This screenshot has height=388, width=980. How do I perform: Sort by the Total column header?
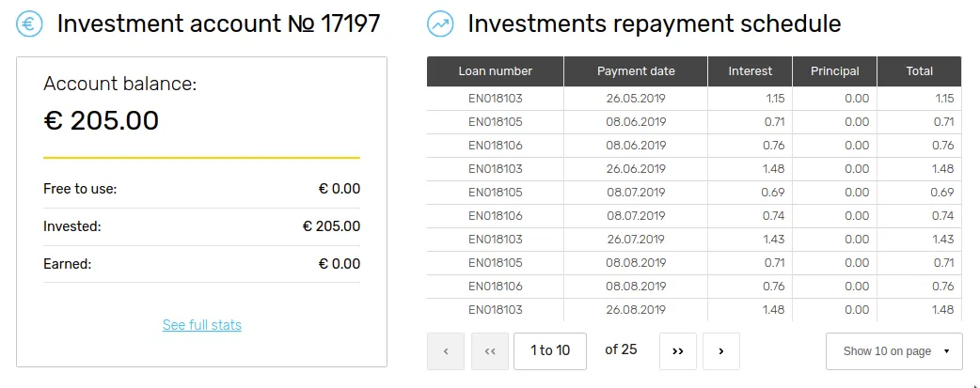click(920, 71)
